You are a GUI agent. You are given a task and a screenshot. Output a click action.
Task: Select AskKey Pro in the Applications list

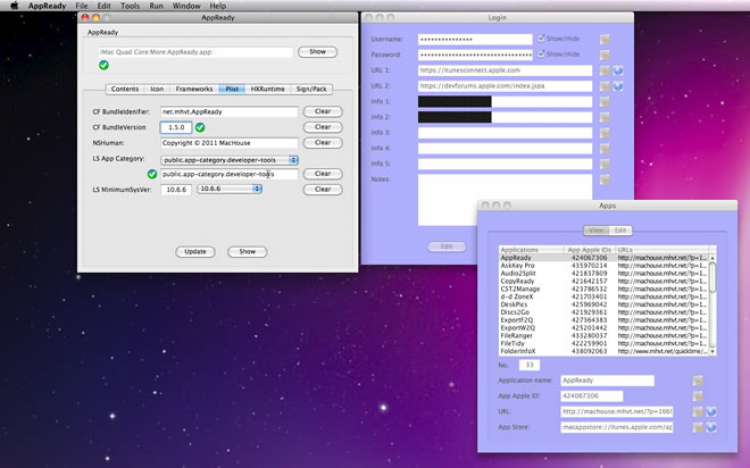click(517, 265)
